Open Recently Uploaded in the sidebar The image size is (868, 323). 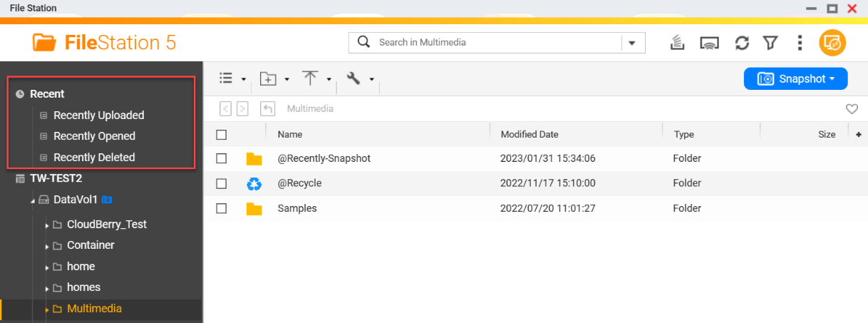(98, 115)
